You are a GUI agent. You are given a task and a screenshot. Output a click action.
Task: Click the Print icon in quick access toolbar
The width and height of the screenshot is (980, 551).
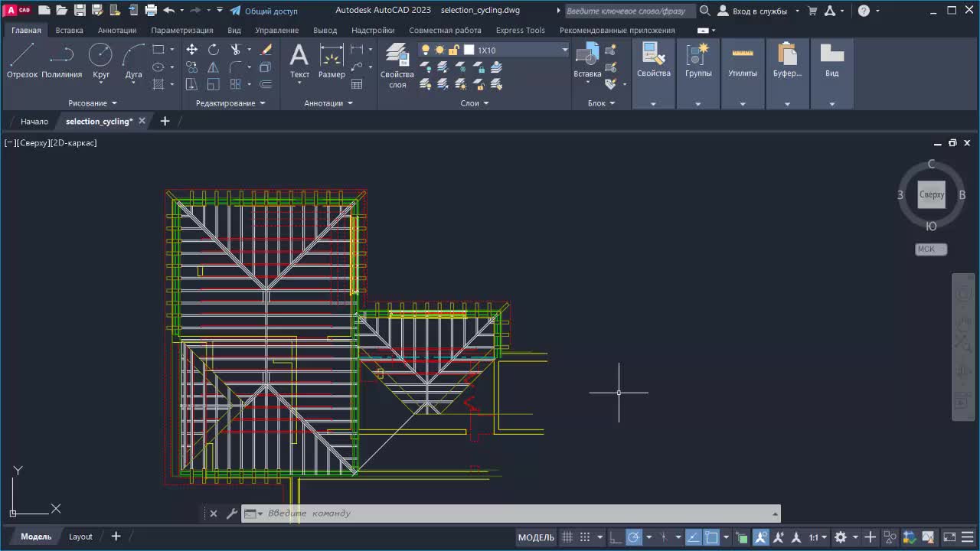pyautogui.click(x=151, y=11)
